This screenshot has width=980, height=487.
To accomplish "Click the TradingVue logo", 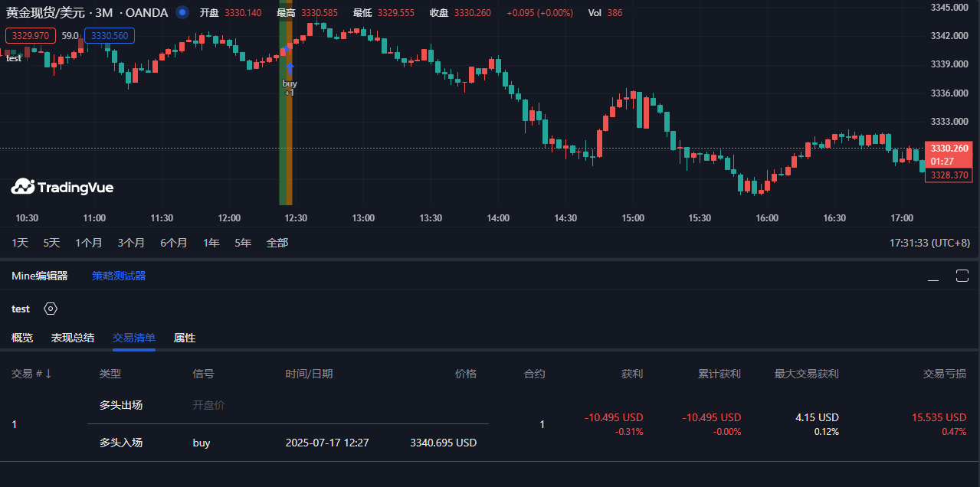I will pos(62,186).
